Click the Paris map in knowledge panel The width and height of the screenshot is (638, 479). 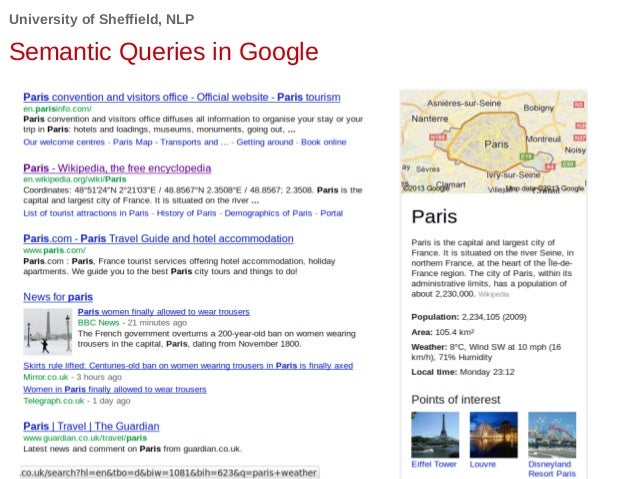point(494,142)
